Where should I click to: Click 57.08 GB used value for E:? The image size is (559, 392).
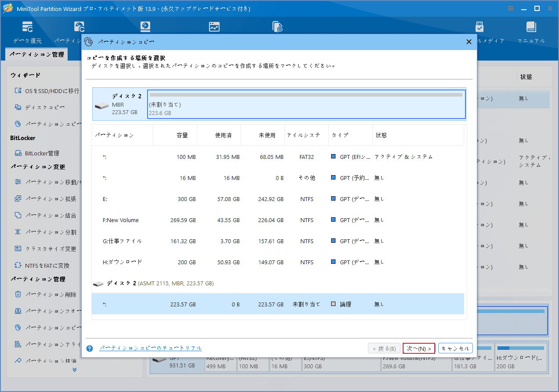tap(228, 199)
